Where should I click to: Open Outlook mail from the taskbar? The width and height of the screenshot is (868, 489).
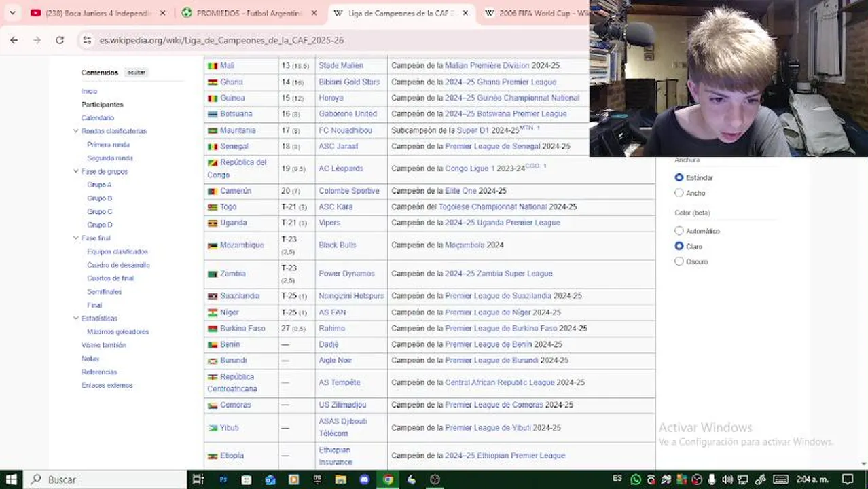(270, 479)
